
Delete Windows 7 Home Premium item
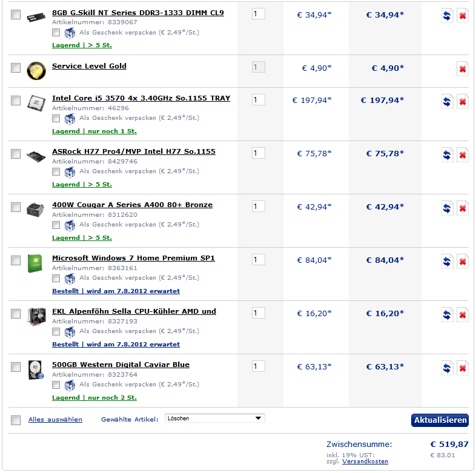click(463, 262)
